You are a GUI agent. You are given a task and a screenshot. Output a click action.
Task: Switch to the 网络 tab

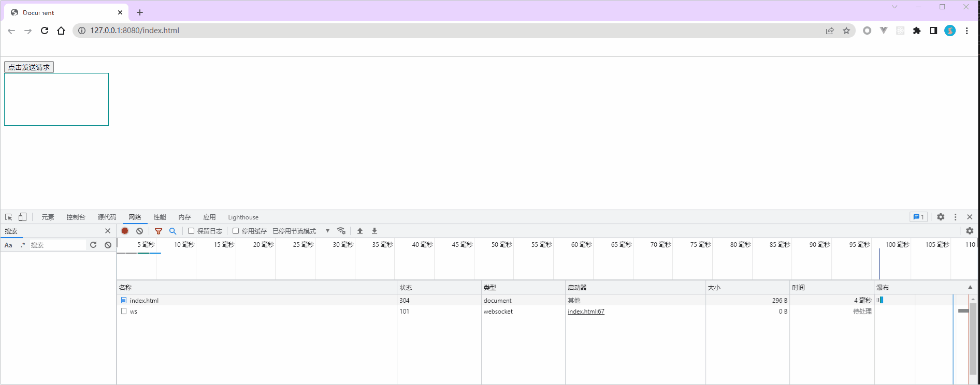pyautogui.click(x=135, y=217)
